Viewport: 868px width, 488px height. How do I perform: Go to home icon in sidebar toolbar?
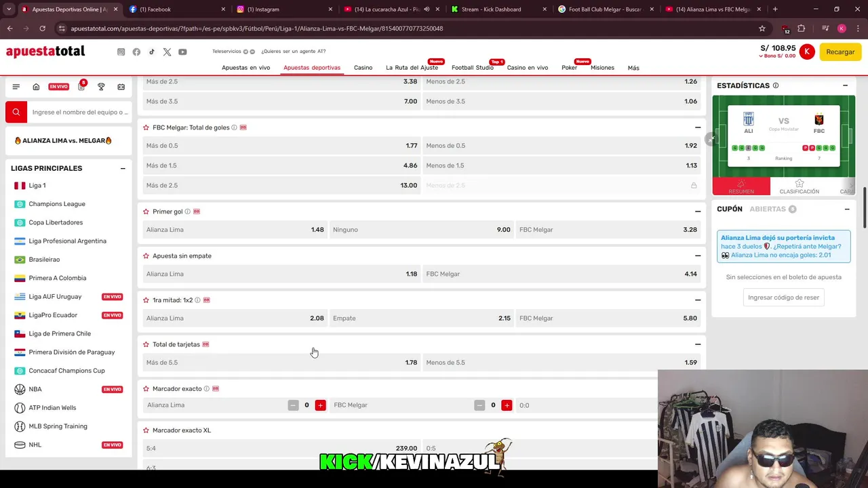36,87
